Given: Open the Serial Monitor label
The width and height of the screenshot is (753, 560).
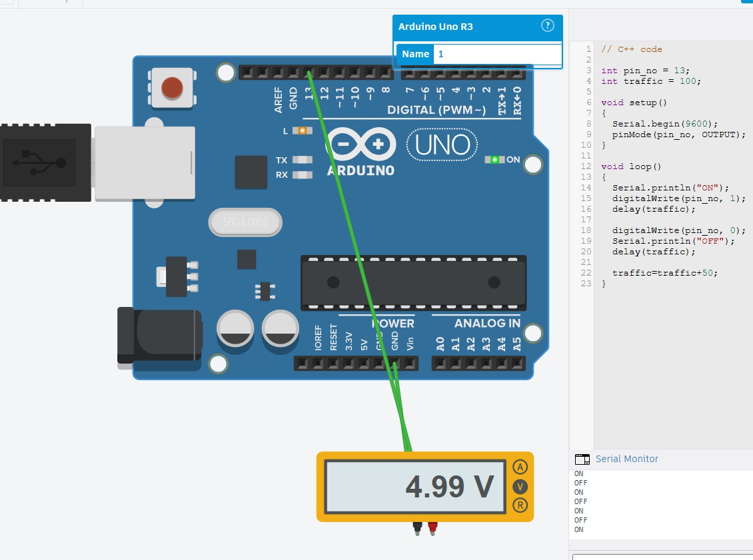Looking at the screenshot, I should (x=626, y=459).
